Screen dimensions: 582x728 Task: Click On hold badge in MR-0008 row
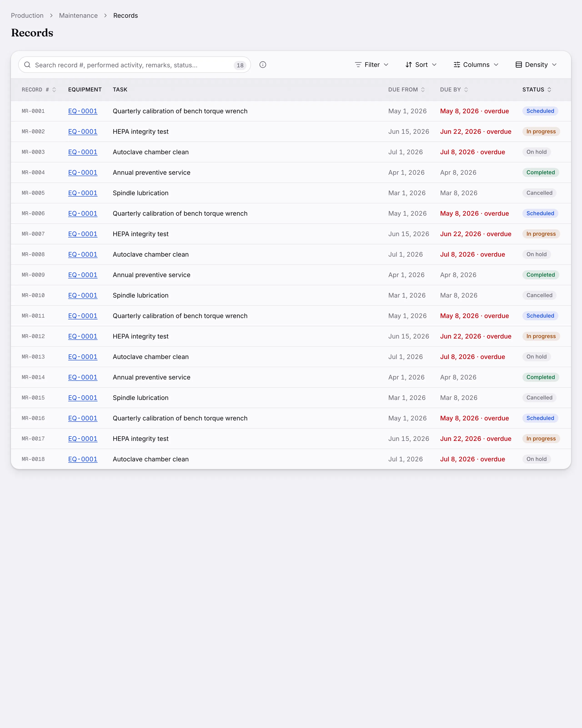coord(537,254)
